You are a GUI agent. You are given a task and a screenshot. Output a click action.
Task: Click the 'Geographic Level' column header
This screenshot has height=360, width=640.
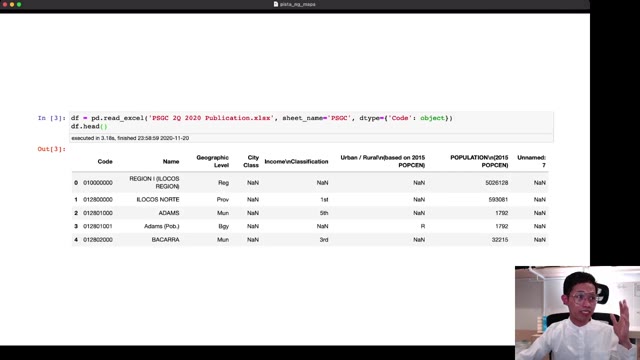point(212,161)
